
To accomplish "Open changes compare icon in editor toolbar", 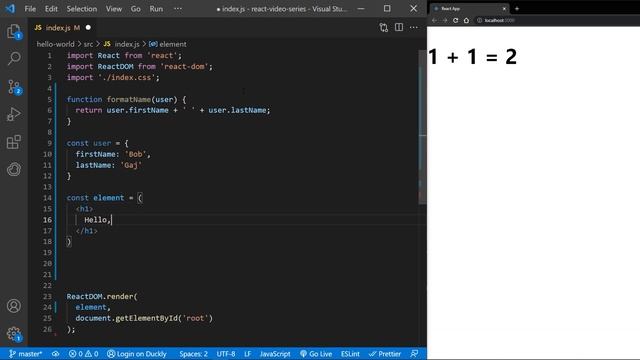I will [x=384, y=27].
